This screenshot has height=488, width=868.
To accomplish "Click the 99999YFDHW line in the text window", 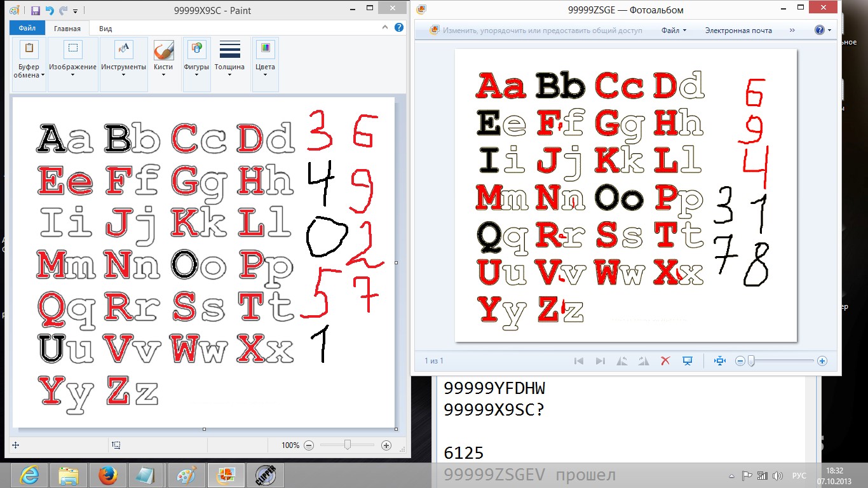I will tap(494, 388).
